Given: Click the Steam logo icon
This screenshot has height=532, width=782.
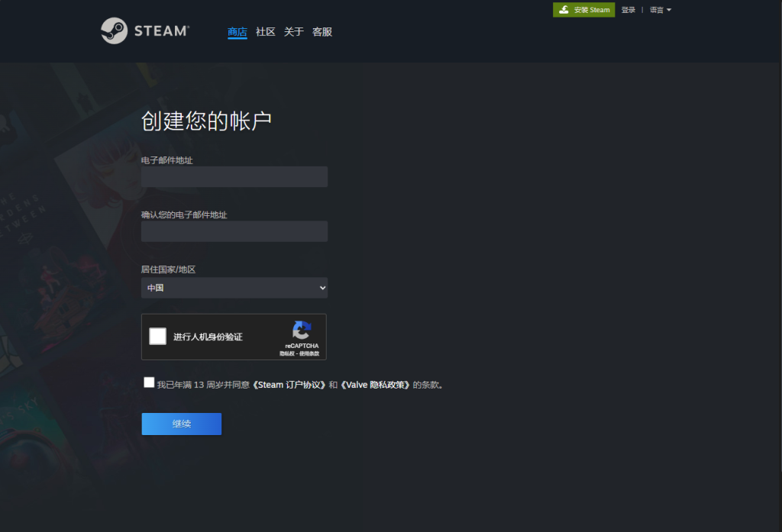Looking at the screenshot, I should click(x=113, y=31).
